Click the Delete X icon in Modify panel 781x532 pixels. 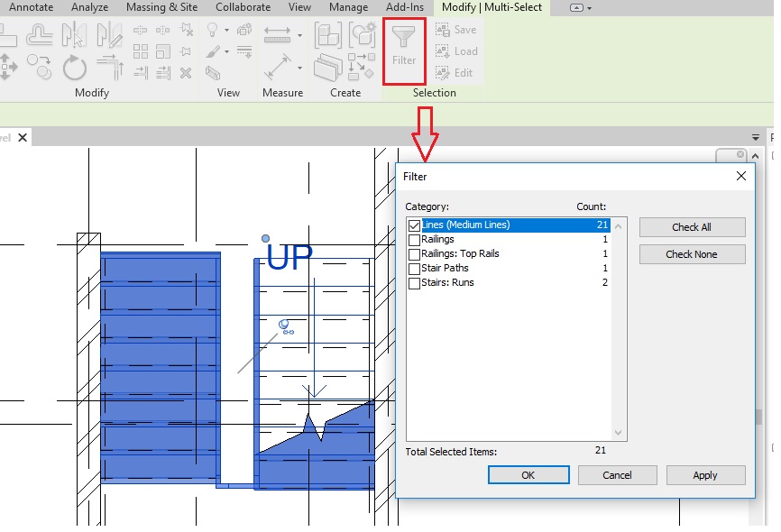click(186, 73)
